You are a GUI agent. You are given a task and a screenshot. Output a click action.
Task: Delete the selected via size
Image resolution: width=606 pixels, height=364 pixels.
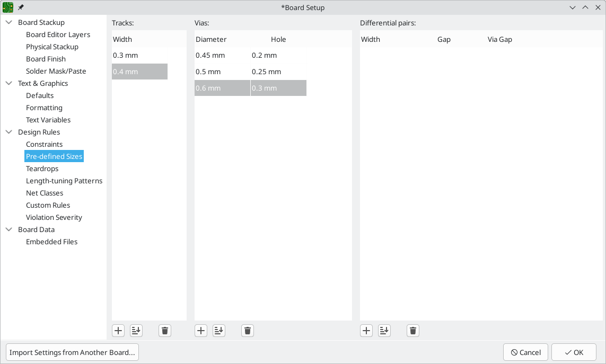248,331
